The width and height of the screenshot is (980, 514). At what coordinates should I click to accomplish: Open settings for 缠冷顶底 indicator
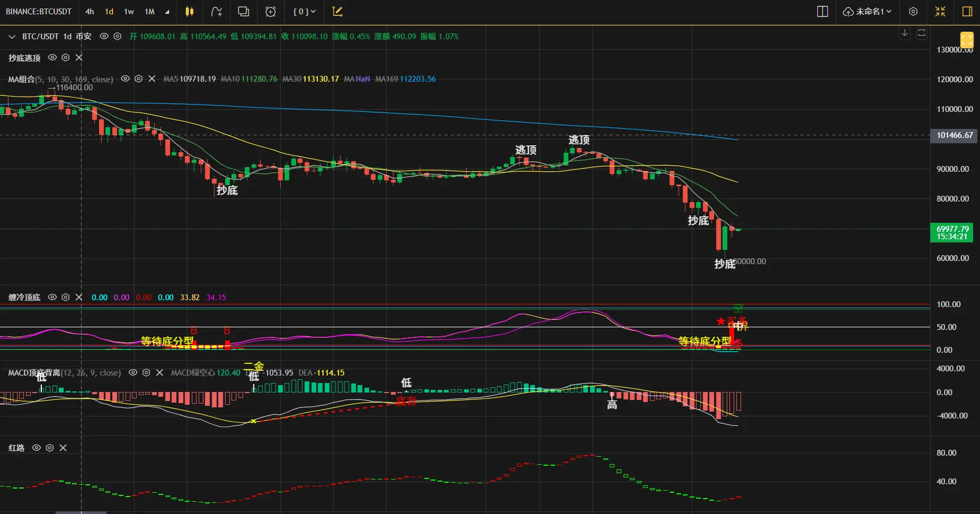(x=66, y=297)
